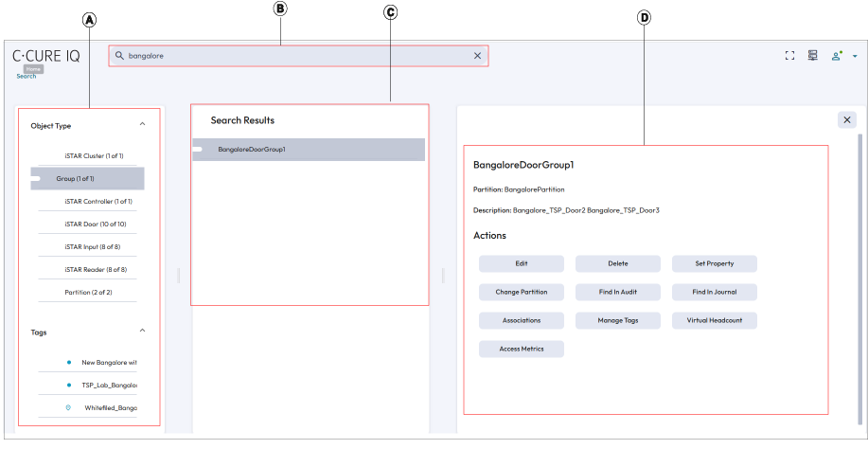Image resolution: width=868 pixels, height=449 pixels.
Task: Select Partition (2 of 2) filter
Action: pos(88,293)
